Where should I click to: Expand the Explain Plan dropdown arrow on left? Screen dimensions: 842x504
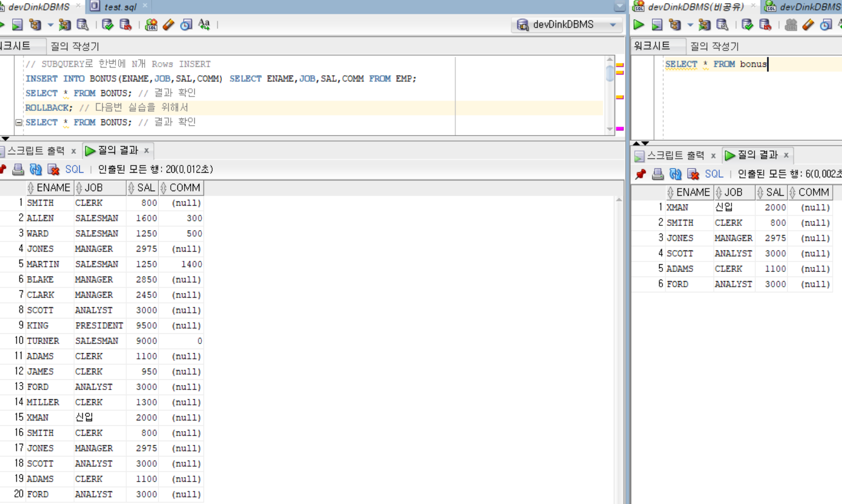pos(50,25)
